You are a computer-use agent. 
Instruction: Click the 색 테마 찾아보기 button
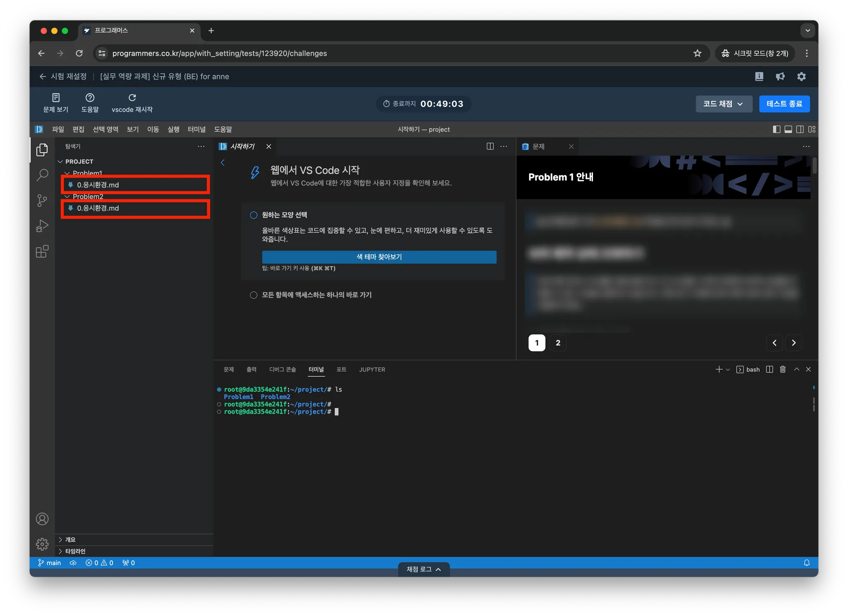click(x=379, y=257)
